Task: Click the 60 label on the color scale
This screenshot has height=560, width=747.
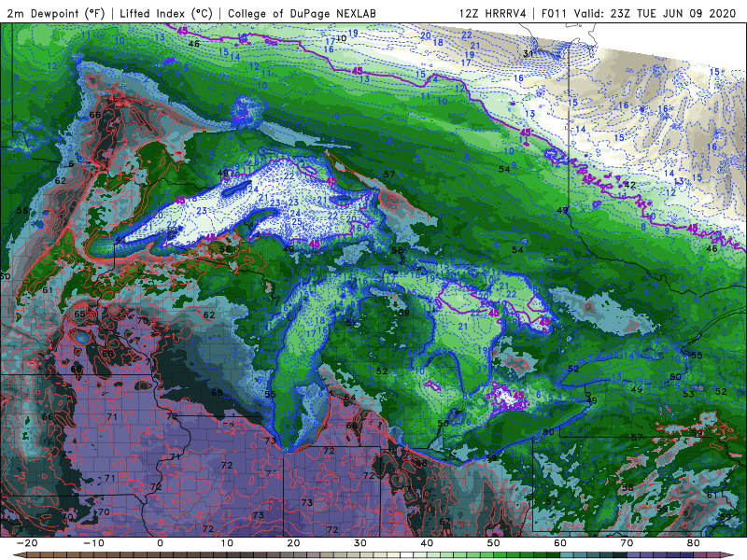Action: coord(560,543)
